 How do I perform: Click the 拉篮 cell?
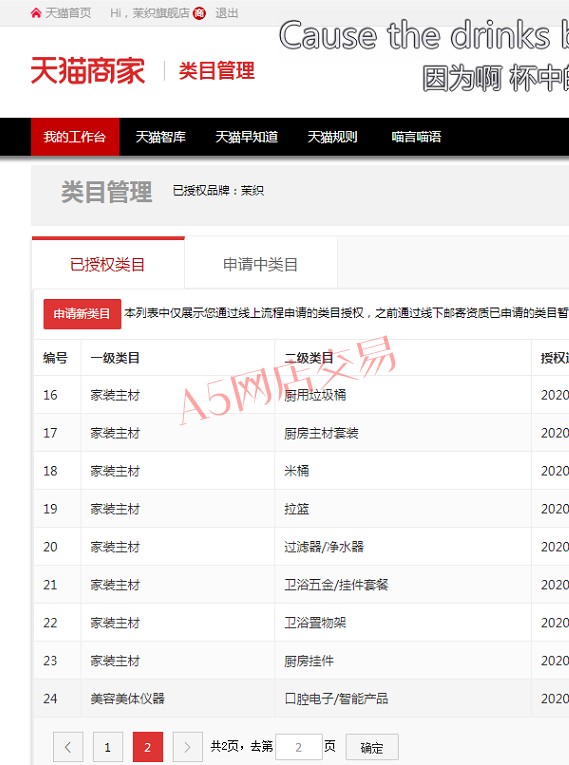coord(297,509)
